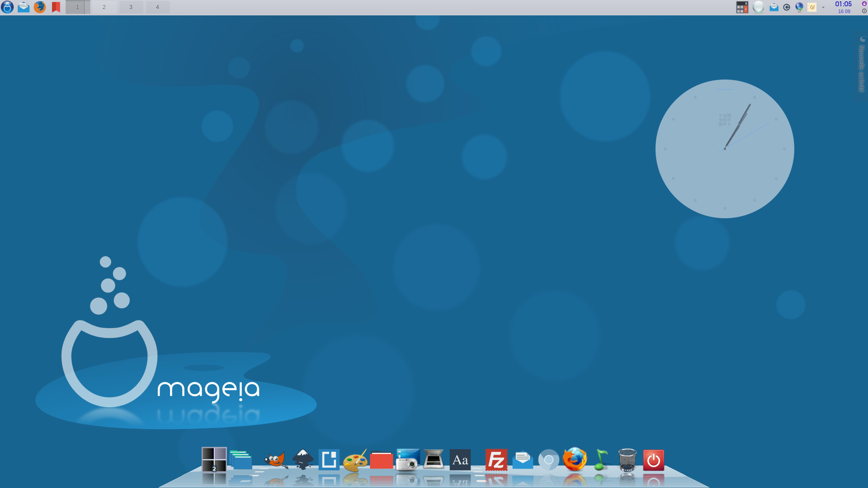Click the analog clock desktop widget
Viewport: 868px width, 488px height.
click(x=725, y=149)
